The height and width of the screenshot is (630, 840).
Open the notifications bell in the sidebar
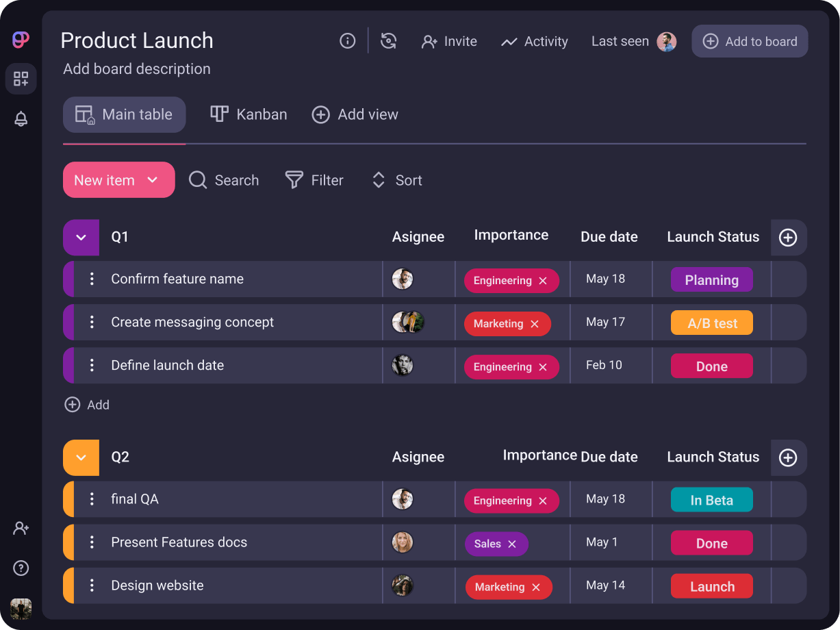(21, 118)
